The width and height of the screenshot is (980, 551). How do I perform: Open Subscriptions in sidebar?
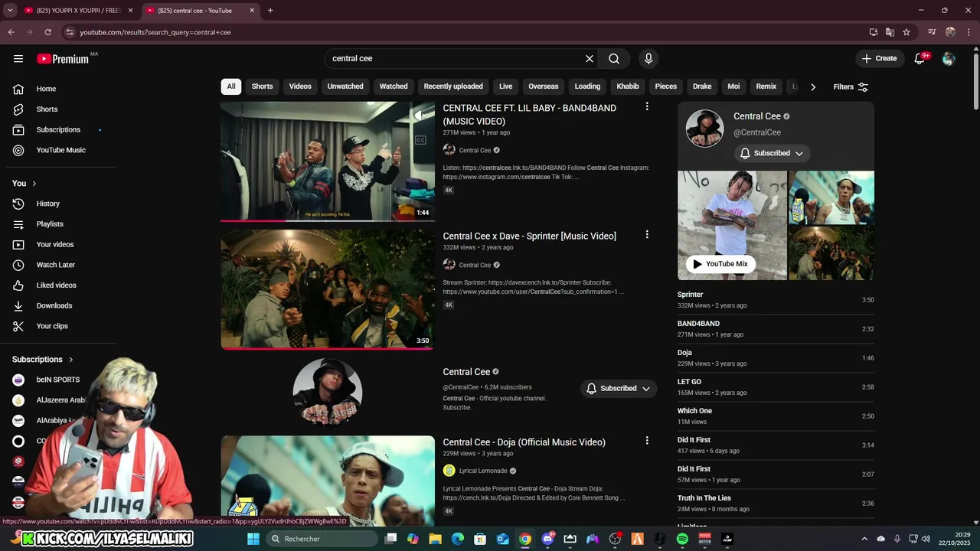click(58, 130)
